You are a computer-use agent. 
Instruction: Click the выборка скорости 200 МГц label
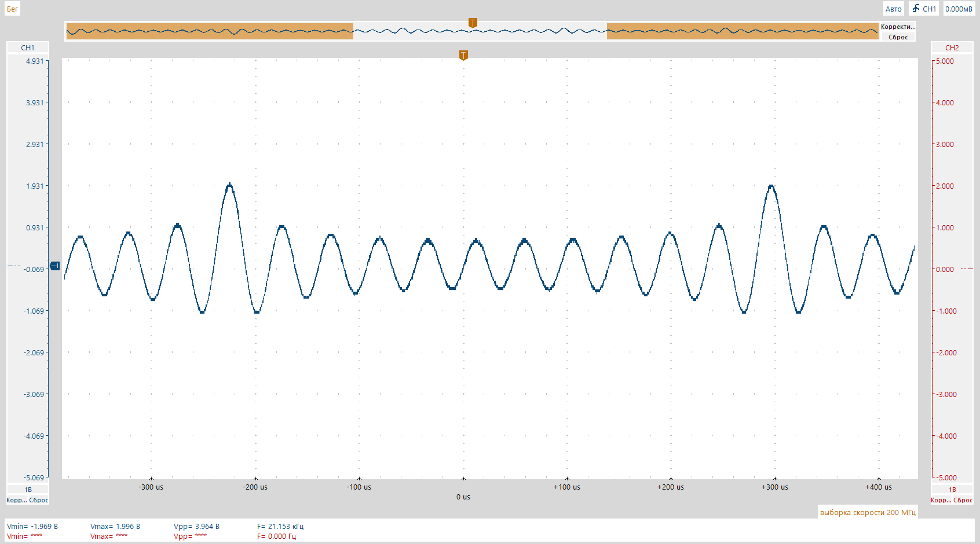pos(868,512)
